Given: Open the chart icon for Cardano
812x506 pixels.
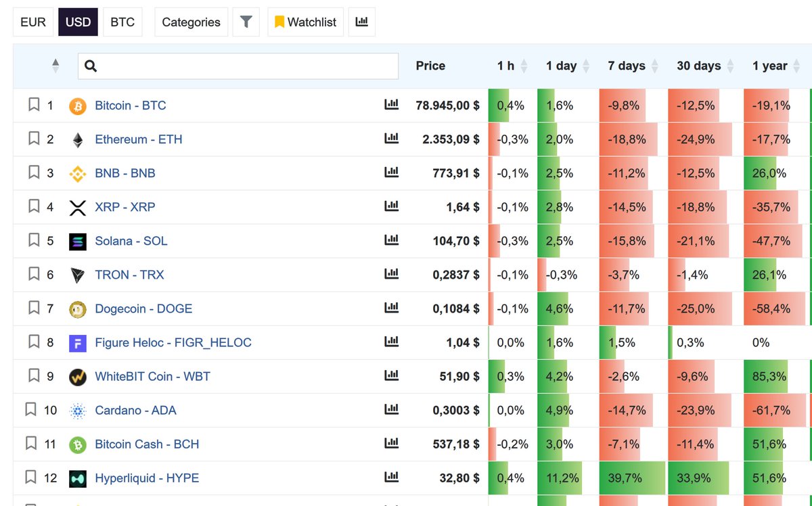Looking at the screenshot, I should tap(391, 409).
